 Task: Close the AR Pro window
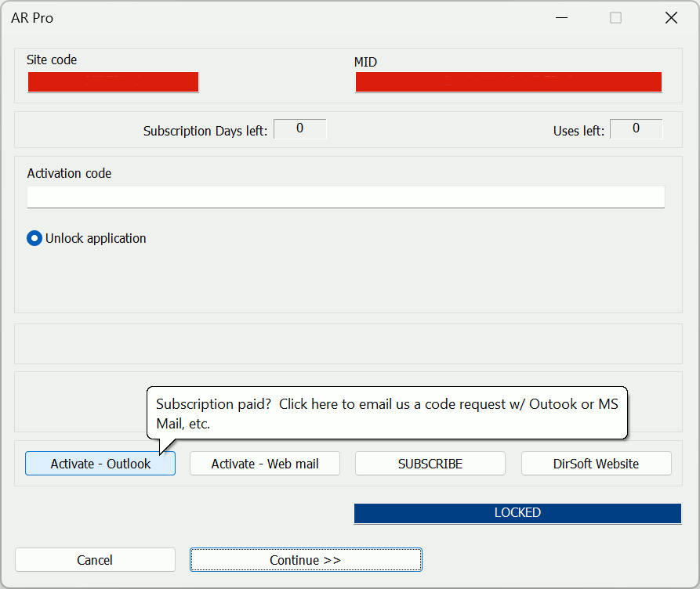click(671, 18)
